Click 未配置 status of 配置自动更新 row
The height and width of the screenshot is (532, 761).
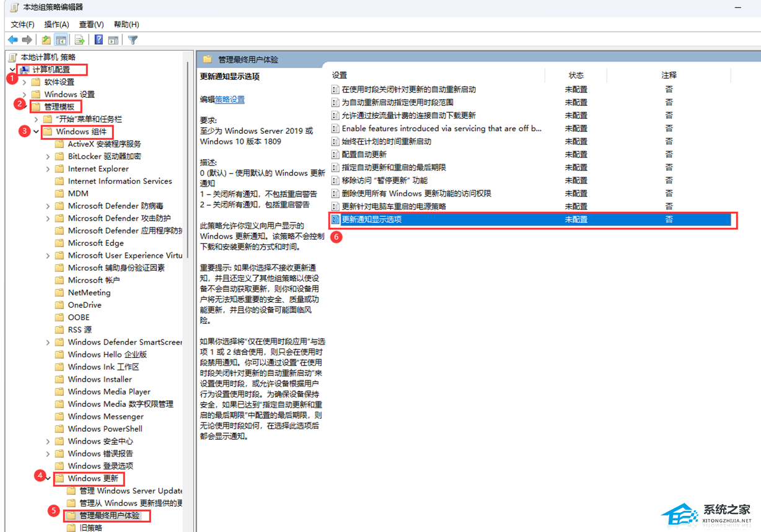click(576, 154)
